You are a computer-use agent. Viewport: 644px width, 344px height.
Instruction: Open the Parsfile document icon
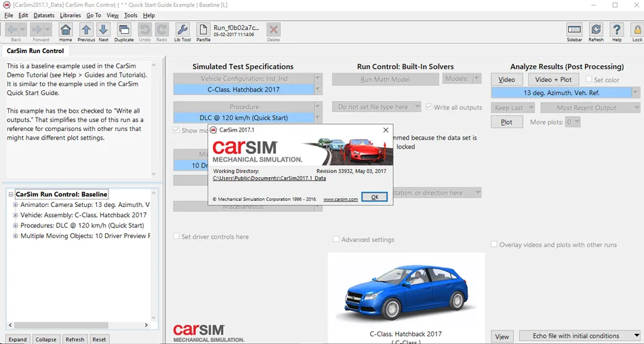[x=203, y=30]
